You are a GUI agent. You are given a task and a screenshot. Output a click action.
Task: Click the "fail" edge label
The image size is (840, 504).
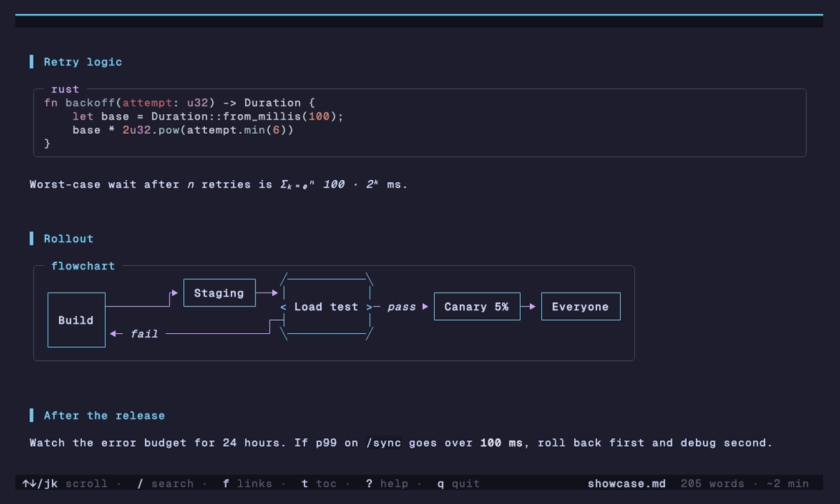pos(144,334)
